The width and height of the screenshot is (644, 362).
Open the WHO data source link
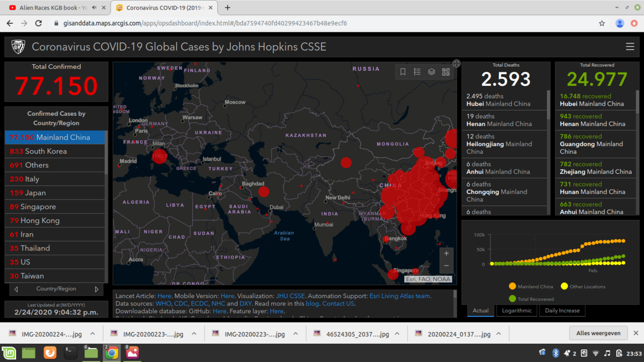point(163,304)
